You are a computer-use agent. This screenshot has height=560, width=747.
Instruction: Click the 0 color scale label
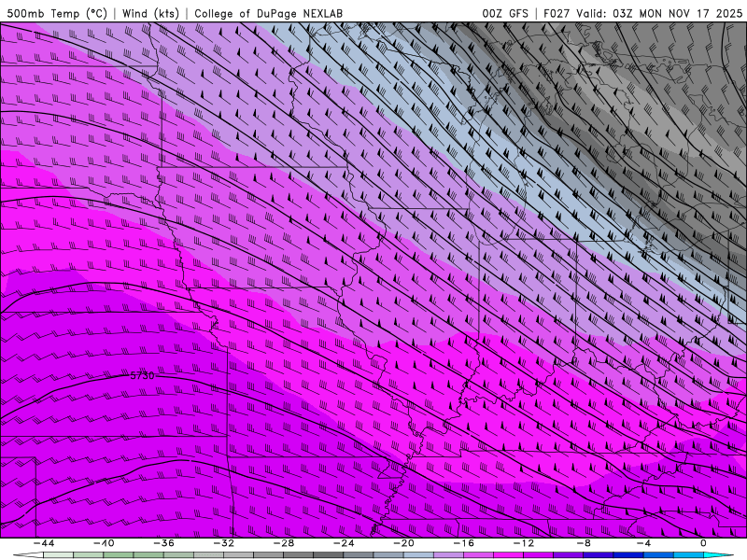pos(703,543)
